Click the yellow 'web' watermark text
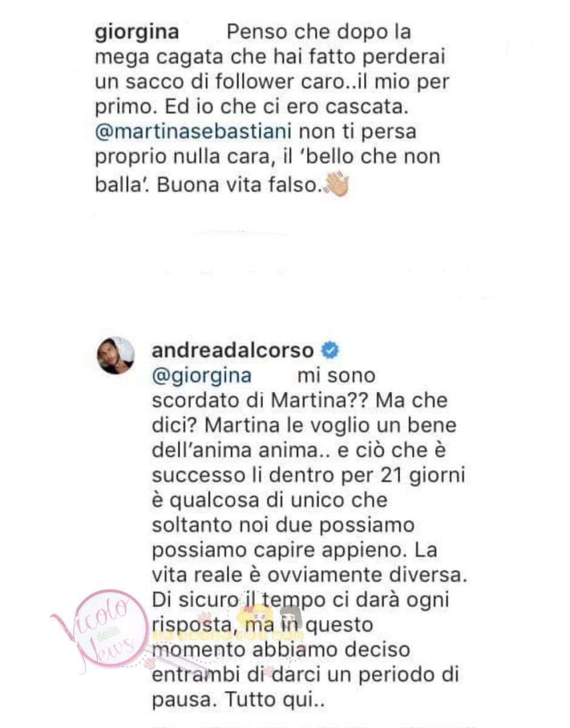 [x=228, y=635]
